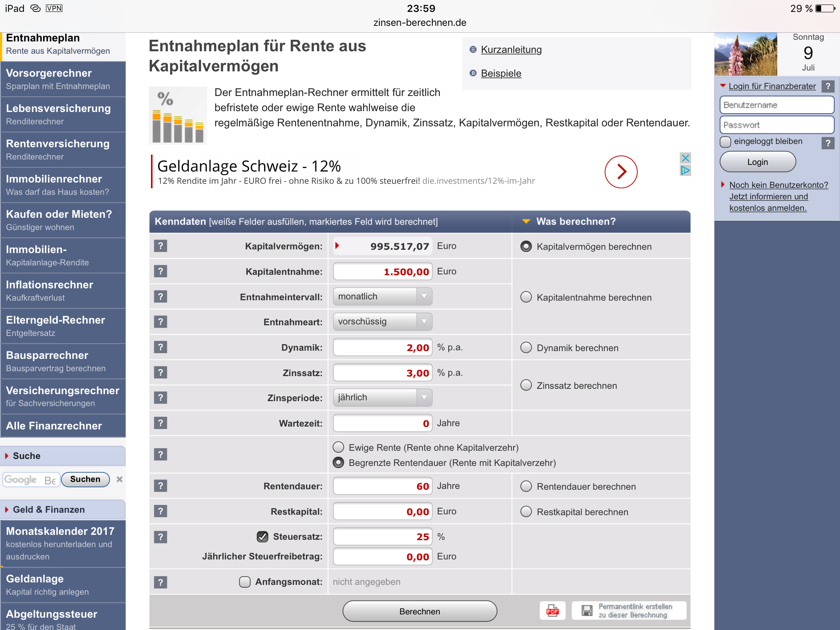The image size is (840, 630).
Task: Toggle the Steuersatz checkbox
Action: click(262, 536)
